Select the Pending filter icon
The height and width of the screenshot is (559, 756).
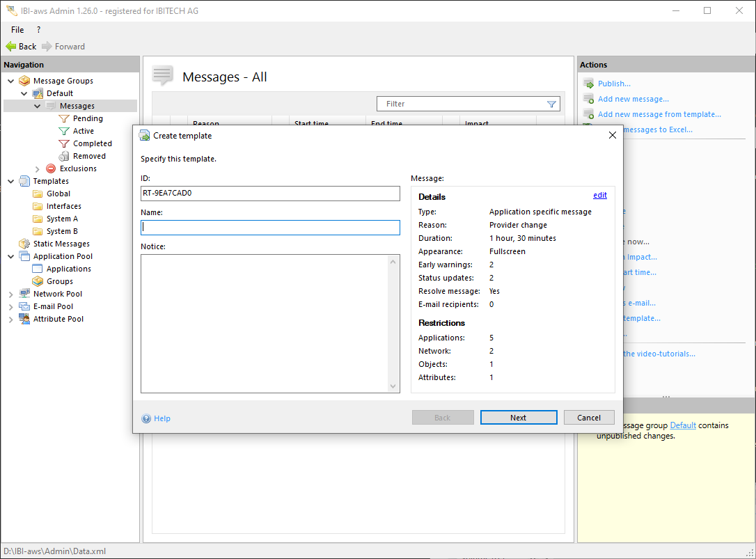click(64, 118)
